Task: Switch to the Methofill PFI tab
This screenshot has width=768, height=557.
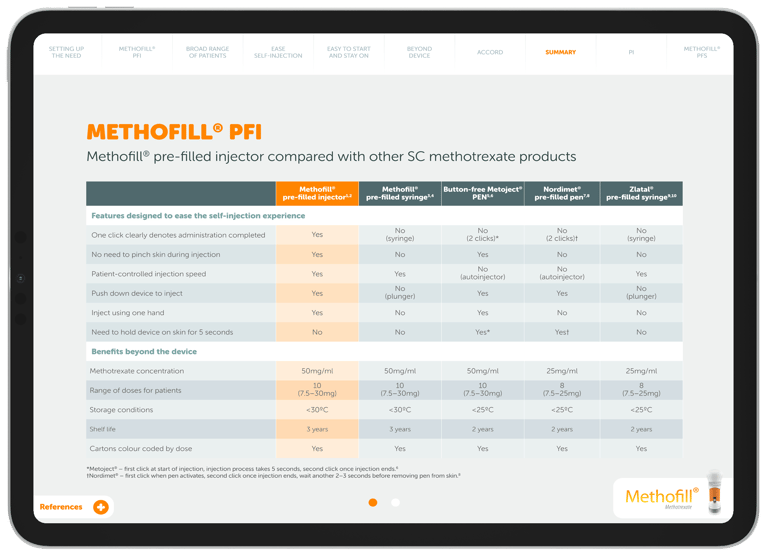Action: (x=137, y=52)
